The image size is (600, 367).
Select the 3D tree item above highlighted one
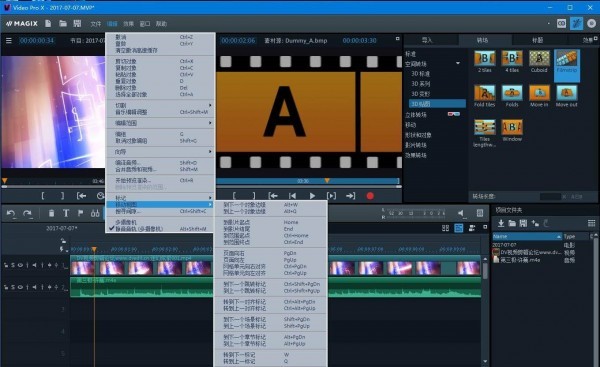click(x=420, y=94)
